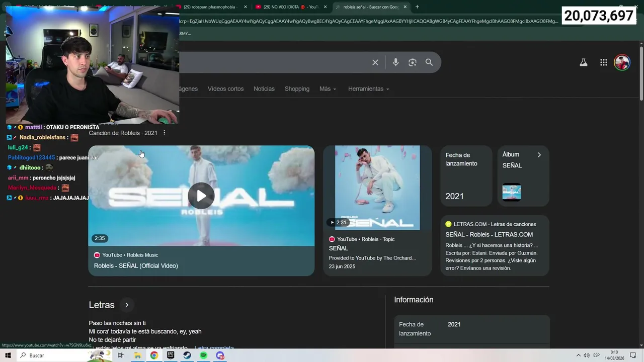Open the Herramientas dropdown
Screen dimensions: 644x362
click(369, 88)
